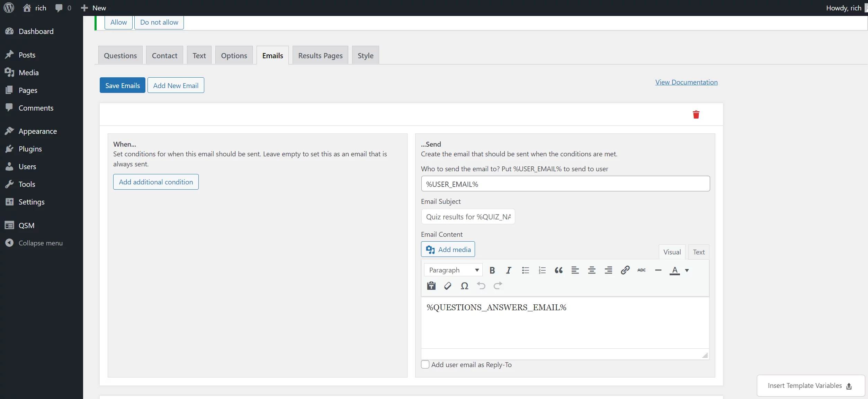This screenshot has height=399, width=868.
Task: Enable Add user email as Reply-To
Action: coord(425,365)
